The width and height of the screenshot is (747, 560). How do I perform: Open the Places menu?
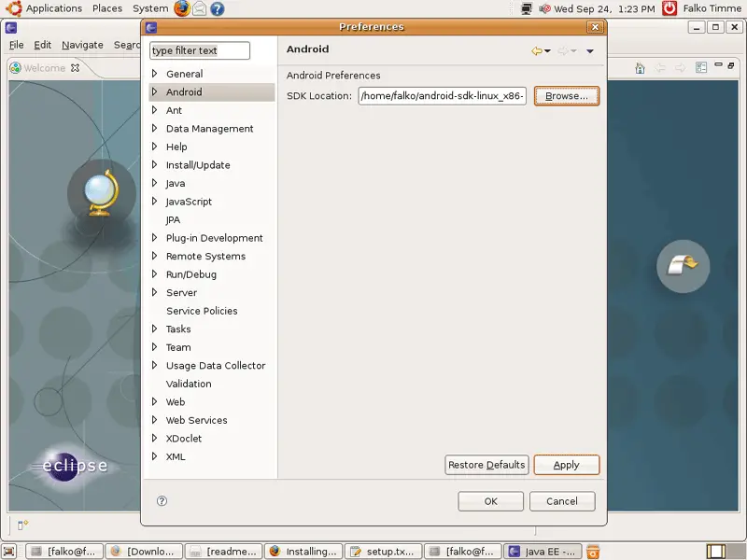click(107, 8)
